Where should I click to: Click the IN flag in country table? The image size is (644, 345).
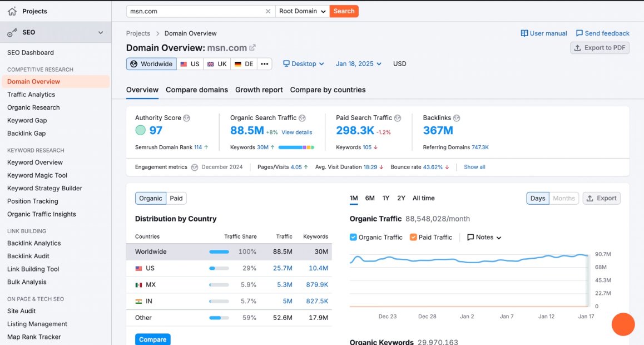pos(138,301)
